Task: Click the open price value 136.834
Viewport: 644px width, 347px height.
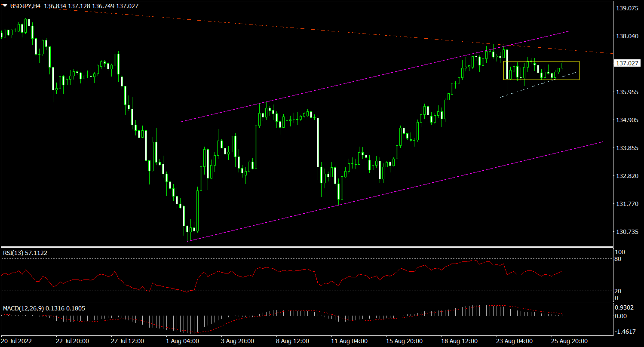Action: point(55,6)
